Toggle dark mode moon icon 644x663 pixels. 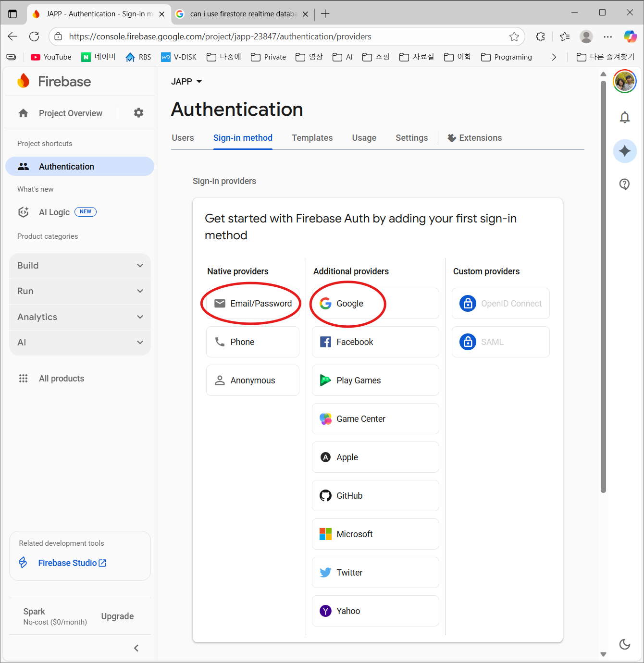[x=625, y=644]
